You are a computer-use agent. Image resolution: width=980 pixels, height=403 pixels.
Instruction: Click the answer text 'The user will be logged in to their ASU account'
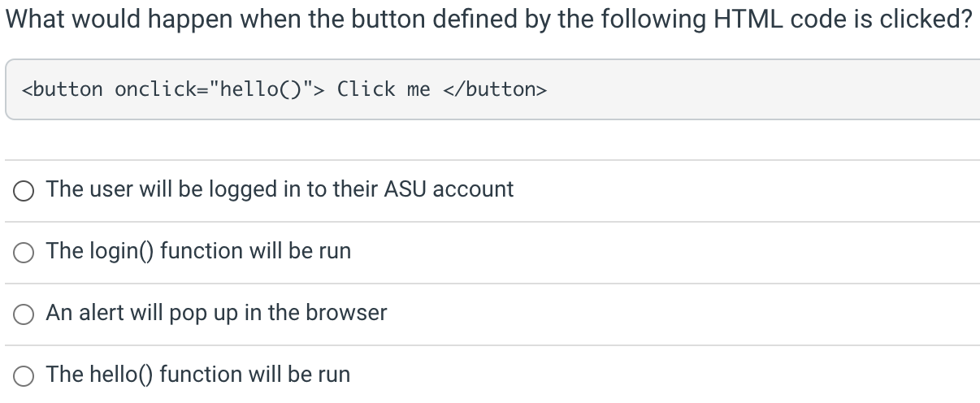click(x=280, y=189)
